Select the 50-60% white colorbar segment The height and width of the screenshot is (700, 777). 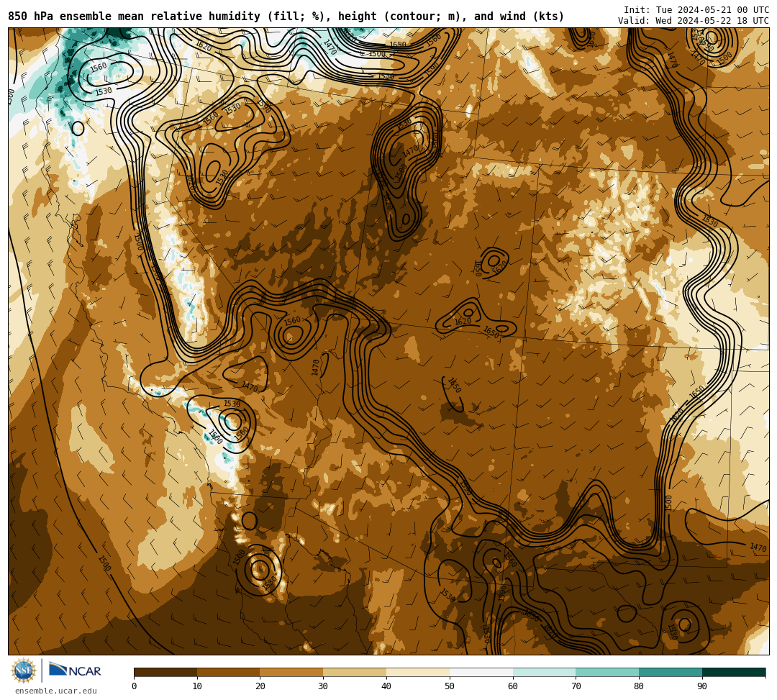[x=481, y=672]
